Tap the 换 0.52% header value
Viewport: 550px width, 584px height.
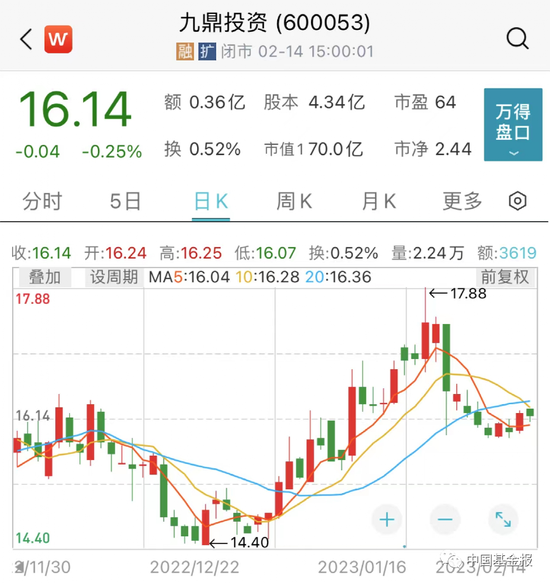[x=202, y=149]
